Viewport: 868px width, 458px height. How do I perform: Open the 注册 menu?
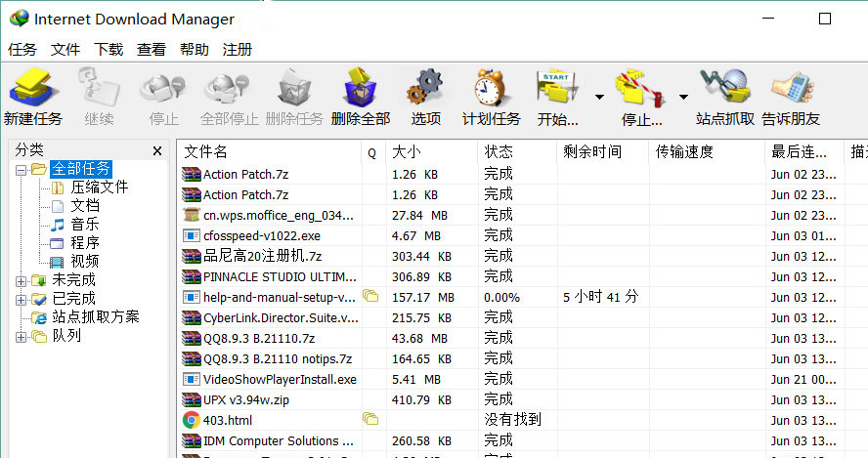[x=238, y=49]
